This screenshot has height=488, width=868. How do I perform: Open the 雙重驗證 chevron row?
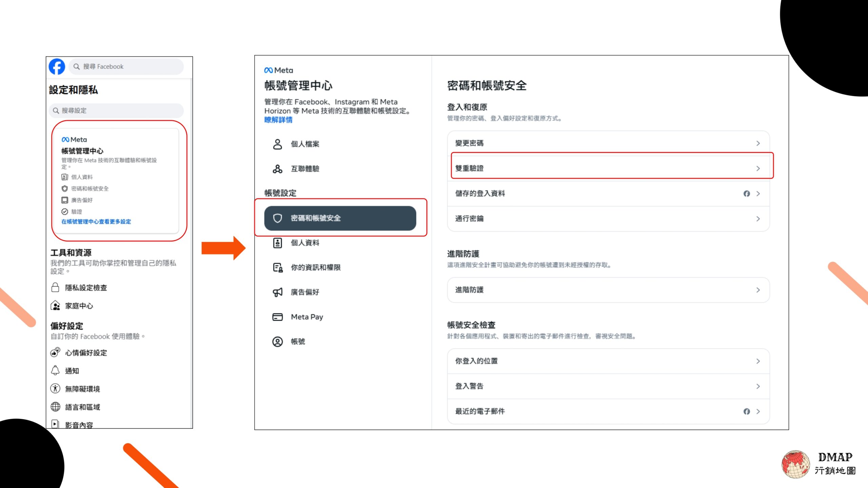758,168
